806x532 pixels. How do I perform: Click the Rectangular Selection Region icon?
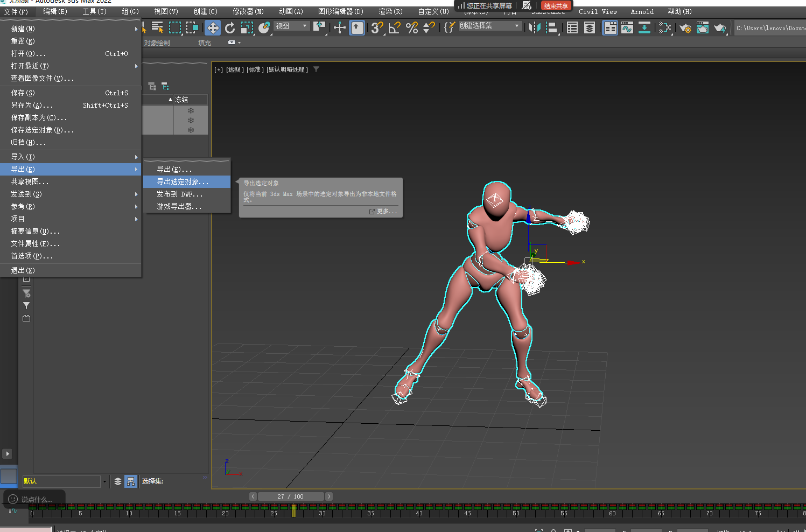pos(175,28)
